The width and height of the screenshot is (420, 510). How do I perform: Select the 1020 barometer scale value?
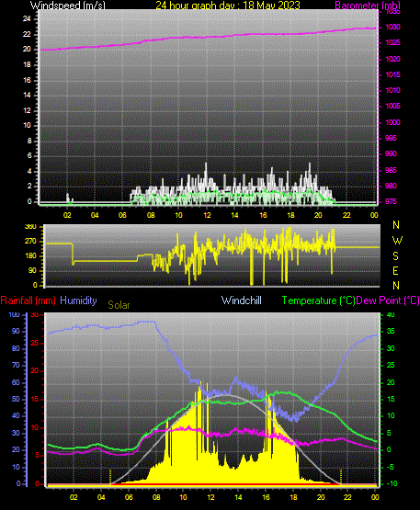[392, 59]
